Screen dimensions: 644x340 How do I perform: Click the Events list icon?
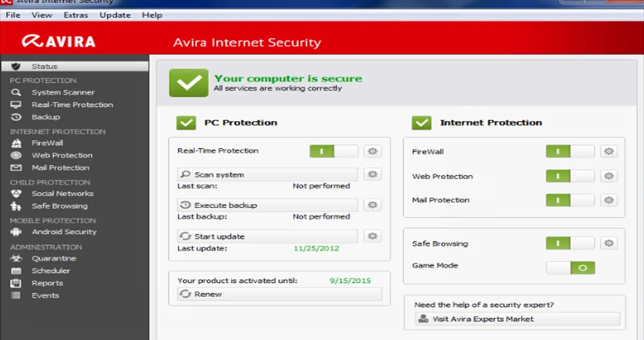[x=16, y=295]
